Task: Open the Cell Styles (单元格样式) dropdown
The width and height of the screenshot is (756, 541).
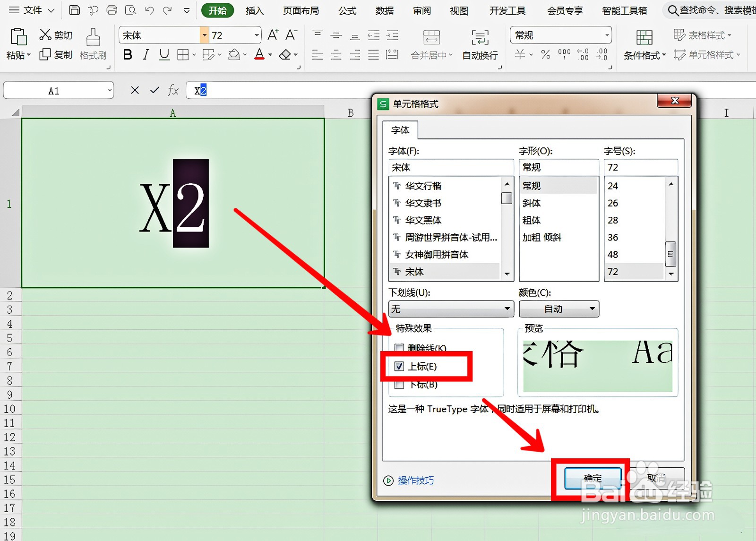Action: click(707, 55)
